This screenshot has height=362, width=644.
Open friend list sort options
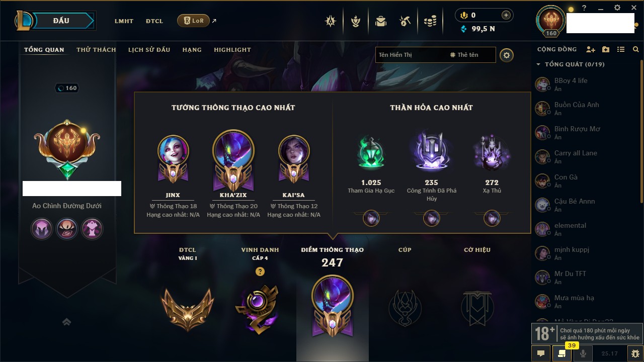tap(621, 49)
